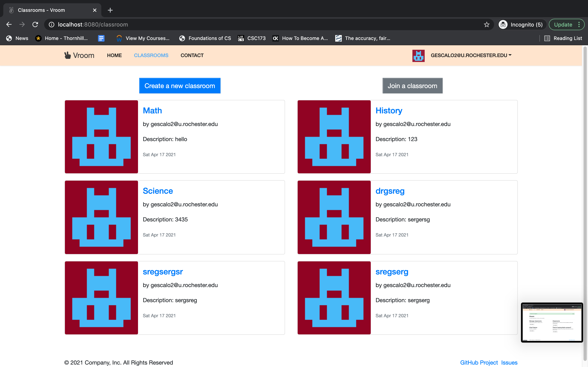The height and width of the screenshot is (367, 588).
Task: Expand the GESCALO2@U.ROCHESTER.EDU account dropdown
Action: 471,55
